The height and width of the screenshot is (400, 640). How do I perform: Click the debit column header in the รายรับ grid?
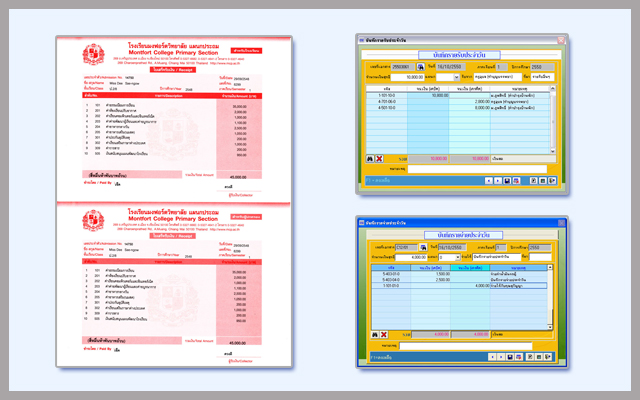point(428,89)
